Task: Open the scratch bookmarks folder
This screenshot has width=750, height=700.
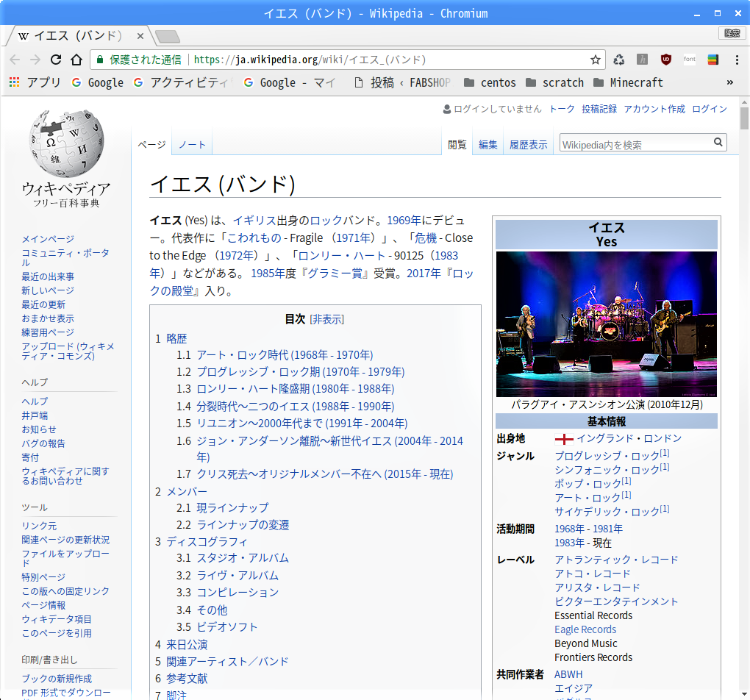Action: [x=555, y=83]
